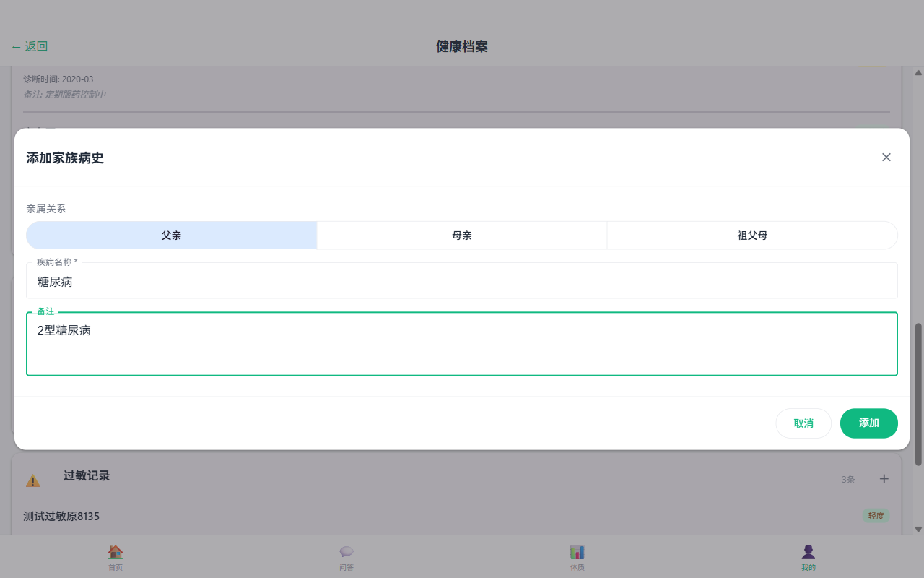Select 祖父母 as the relative

tap(752, 236)
